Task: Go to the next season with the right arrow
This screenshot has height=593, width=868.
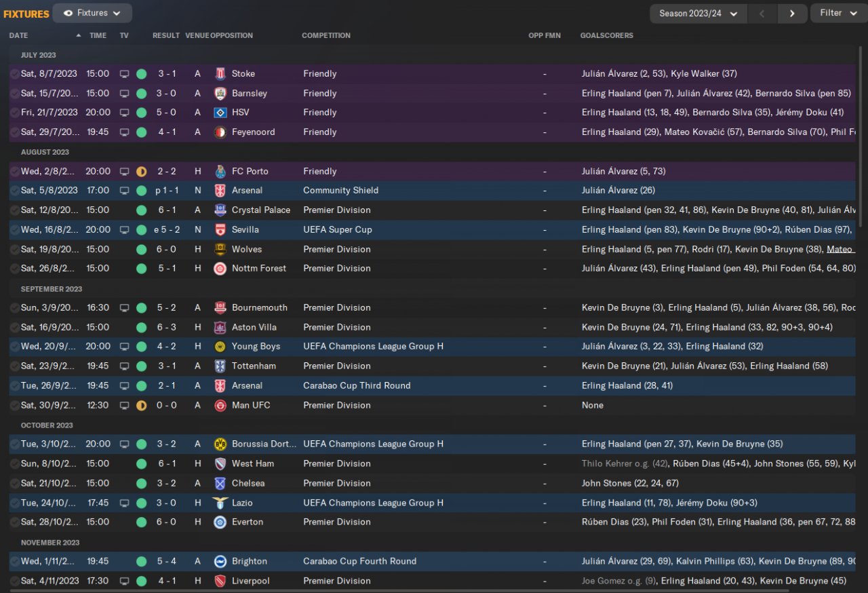Action: pyautogui.click(x=791, y=14)
